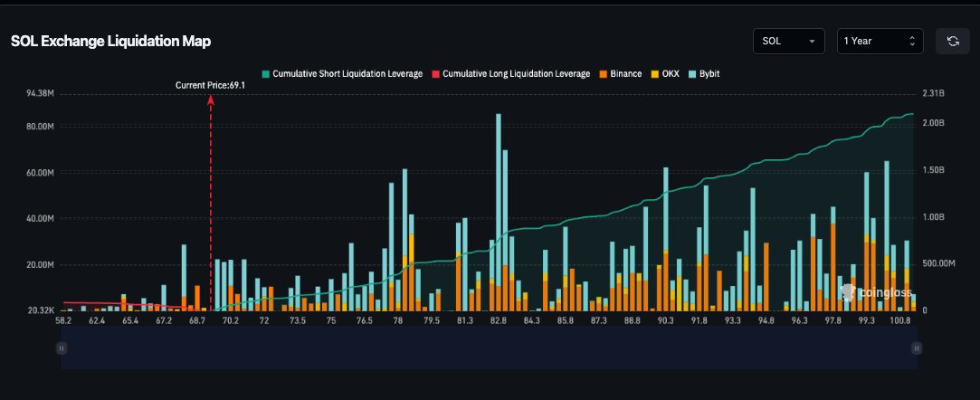Click the left handle of range slider

(x=62, y=348)
